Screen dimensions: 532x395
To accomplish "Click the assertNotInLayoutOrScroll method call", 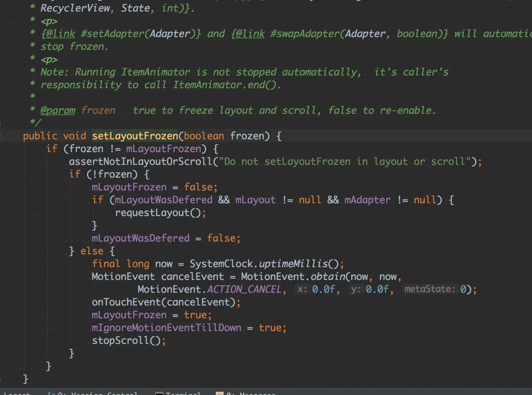I will pos(141,162).
